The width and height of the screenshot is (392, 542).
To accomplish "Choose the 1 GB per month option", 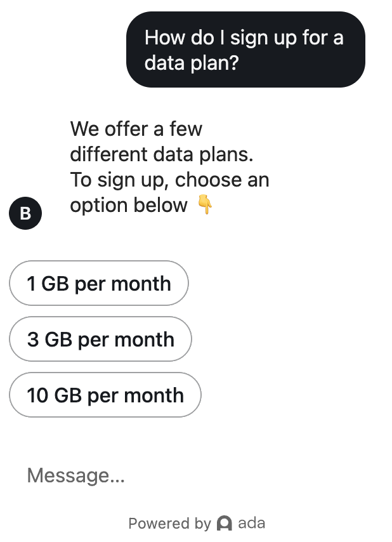I will pyautogui.click(x=99, y=283).
